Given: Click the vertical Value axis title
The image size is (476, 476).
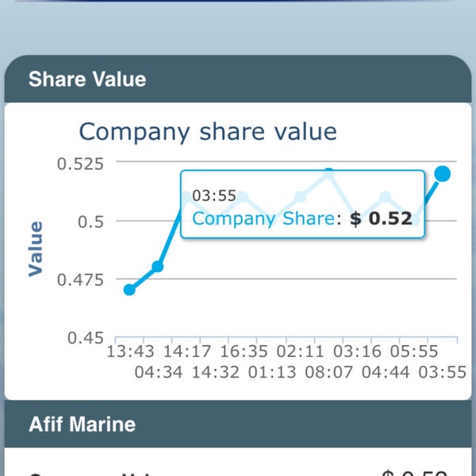Looking at the screenshot, I should point(36,248).
